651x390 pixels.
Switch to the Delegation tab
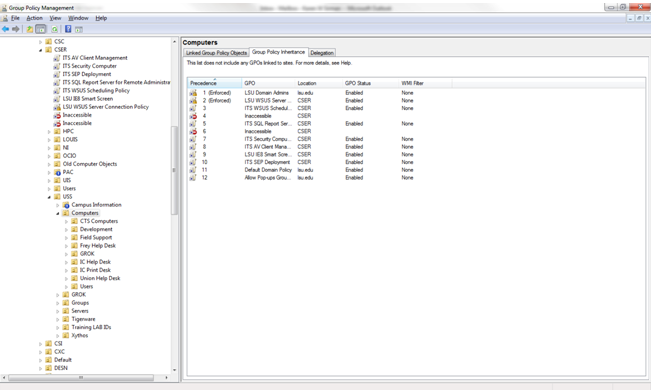(x=322, y=53)
